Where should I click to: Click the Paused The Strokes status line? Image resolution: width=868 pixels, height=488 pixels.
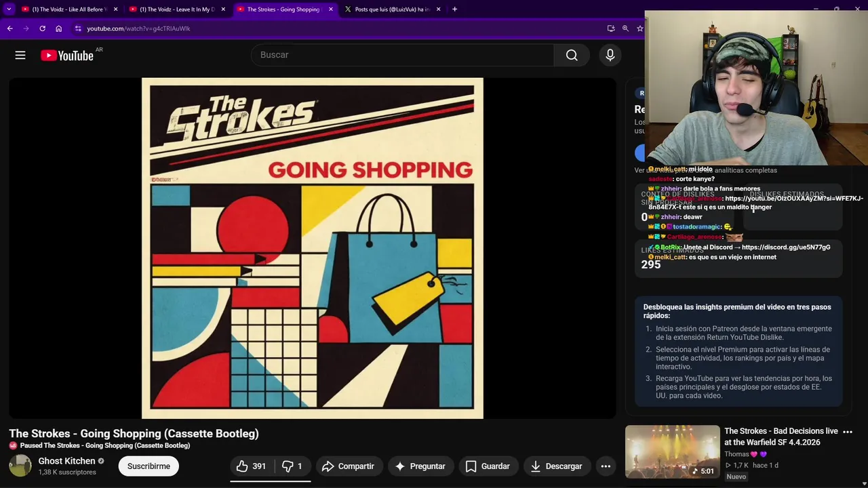105,446
